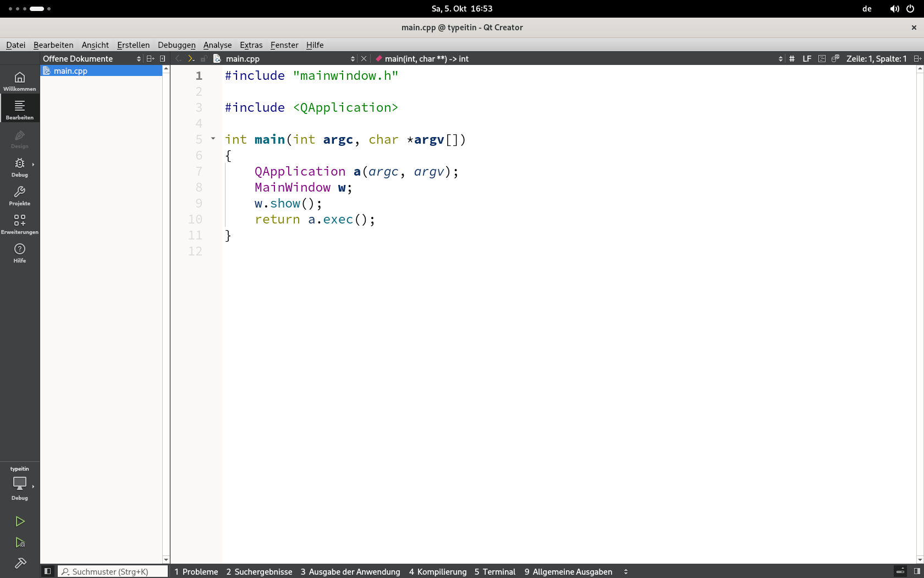The width and height of the screenshot is (924, 578).
Task: Toggle the left sidebar visibility
Action: pos(48,571)
